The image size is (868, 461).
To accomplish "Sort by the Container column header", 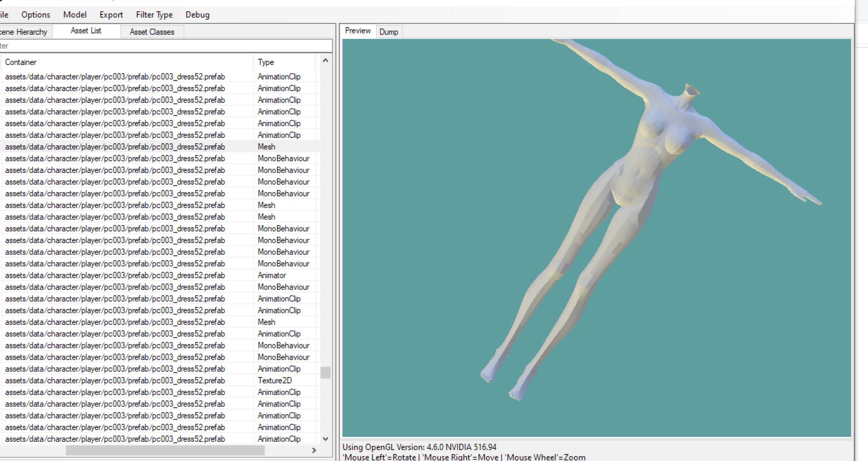I will point(127,62).
